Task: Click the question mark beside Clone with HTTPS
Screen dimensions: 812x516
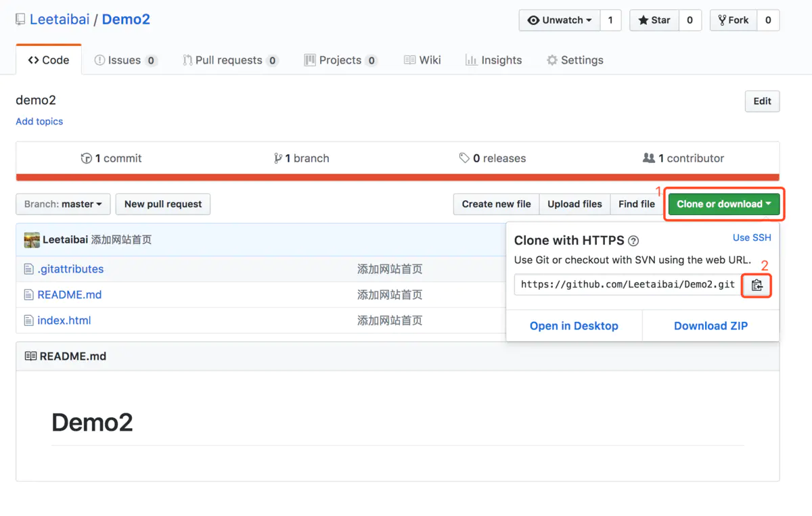Action: point(633,240)
